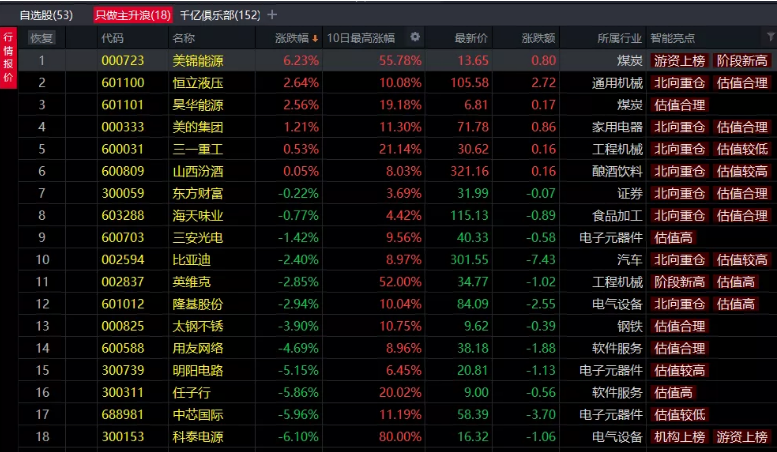
Task: Open column settings gear icon
Action: [x=415, y=38]
